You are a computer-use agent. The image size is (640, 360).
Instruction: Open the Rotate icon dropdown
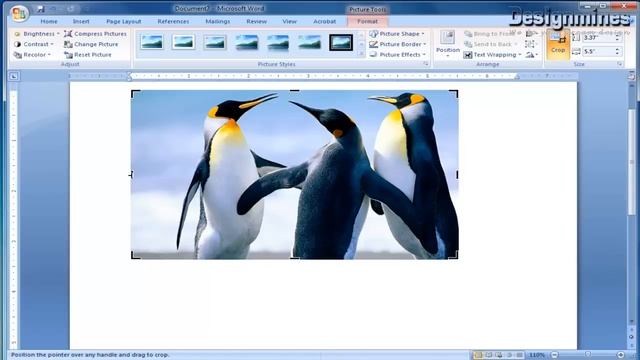pos(532,54)
